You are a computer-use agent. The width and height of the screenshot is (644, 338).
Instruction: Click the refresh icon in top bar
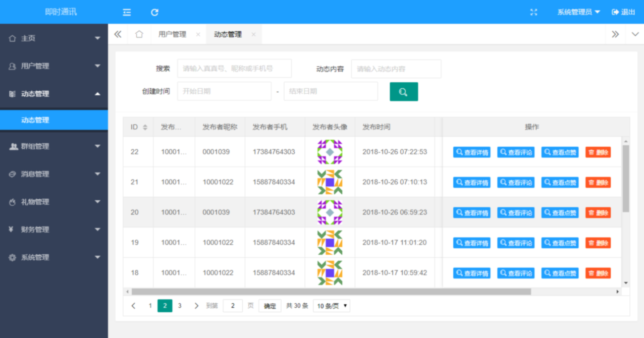click(155, 12)
